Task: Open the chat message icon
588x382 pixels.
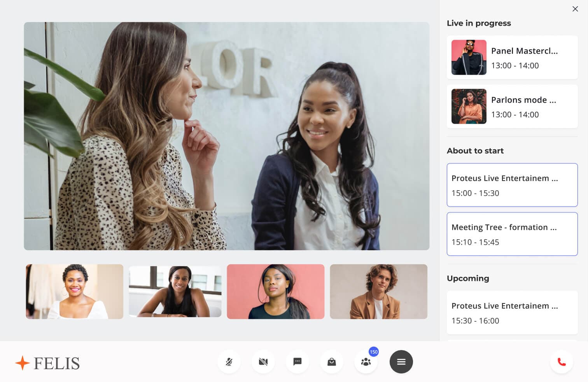Action: coord(297,362)
